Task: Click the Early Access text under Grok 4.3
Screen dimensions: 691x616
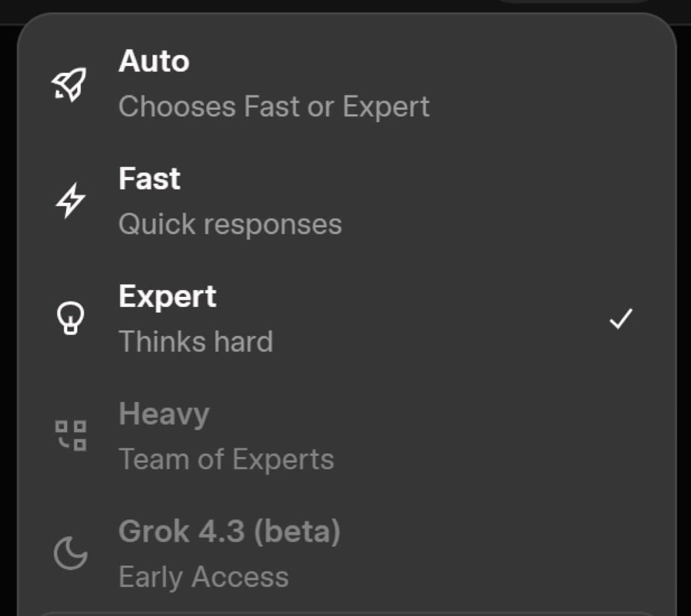Action: pos(204,576)
